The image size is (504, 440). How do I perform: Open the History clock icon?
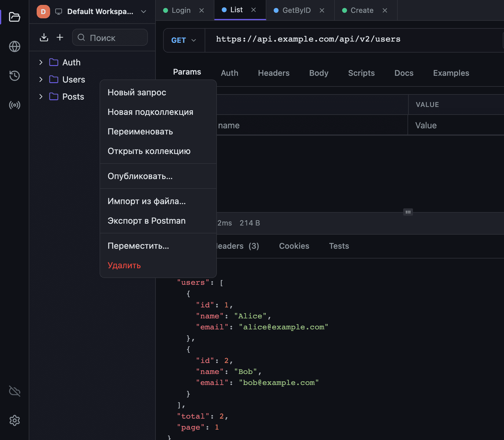pyautogui.click(x=14, y=76)
